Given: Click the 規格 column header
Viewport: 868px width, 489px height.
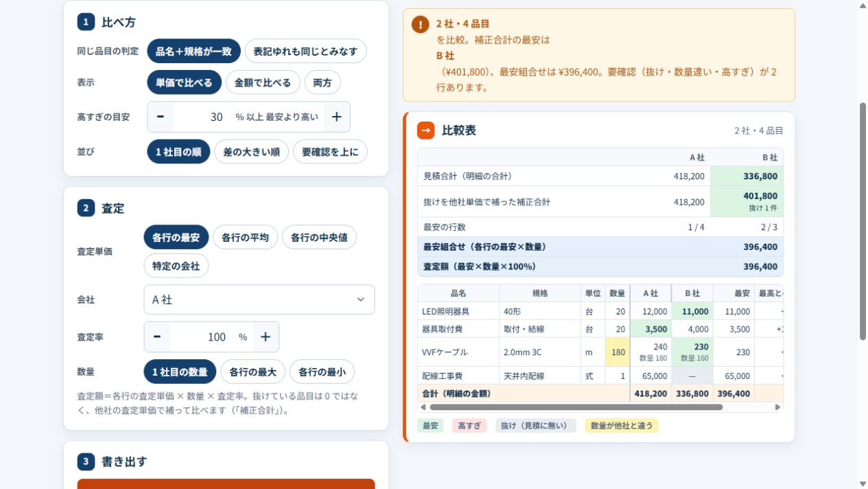Looking at the screenshot, I should pos(540,293).
